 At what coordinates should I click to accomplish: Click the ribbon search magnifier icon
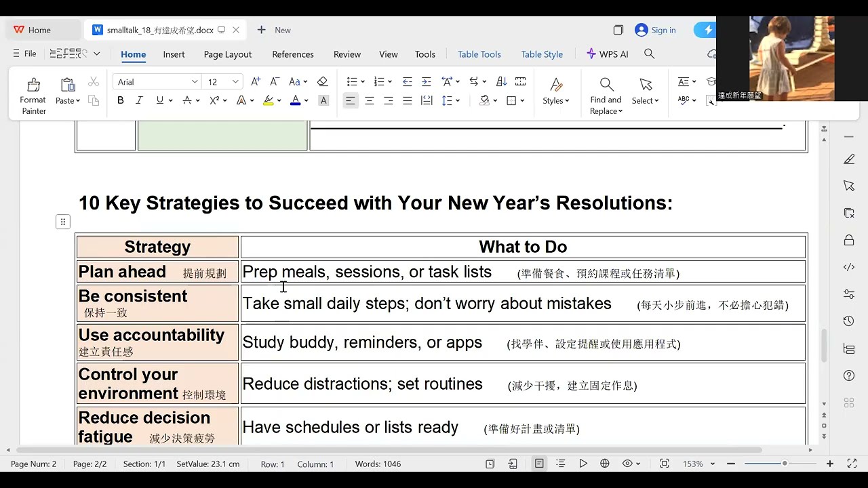(x=649, y=54)
